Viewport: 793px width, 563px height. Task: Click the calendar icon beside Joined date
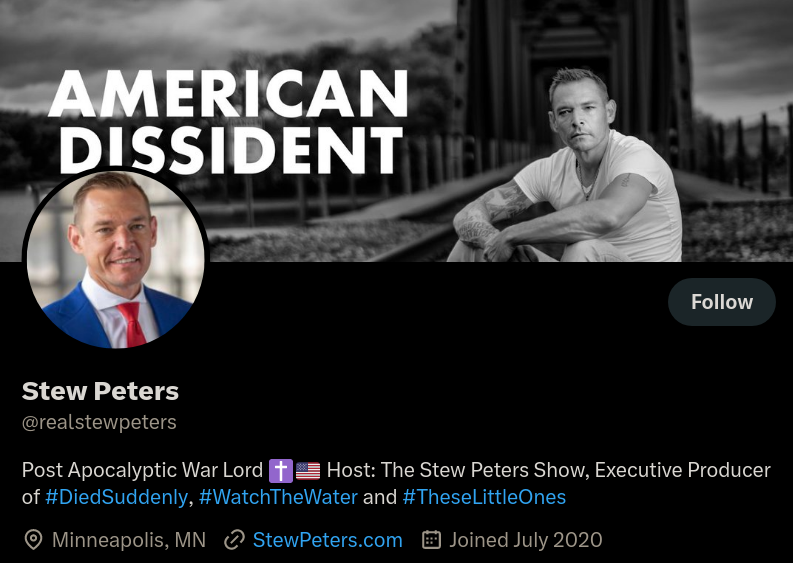click(431, 540)
